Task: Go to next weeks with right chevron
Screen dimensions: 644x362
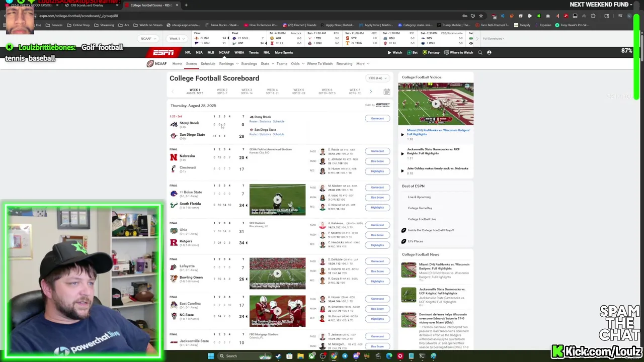Action: tap(371, 92)
